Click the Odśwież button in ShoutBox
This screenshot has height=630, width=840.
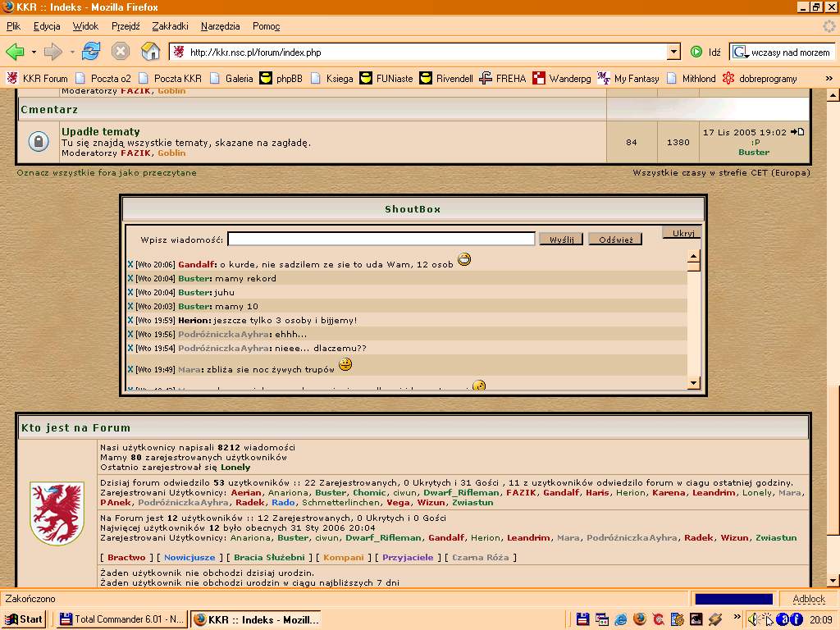[615, 240]
